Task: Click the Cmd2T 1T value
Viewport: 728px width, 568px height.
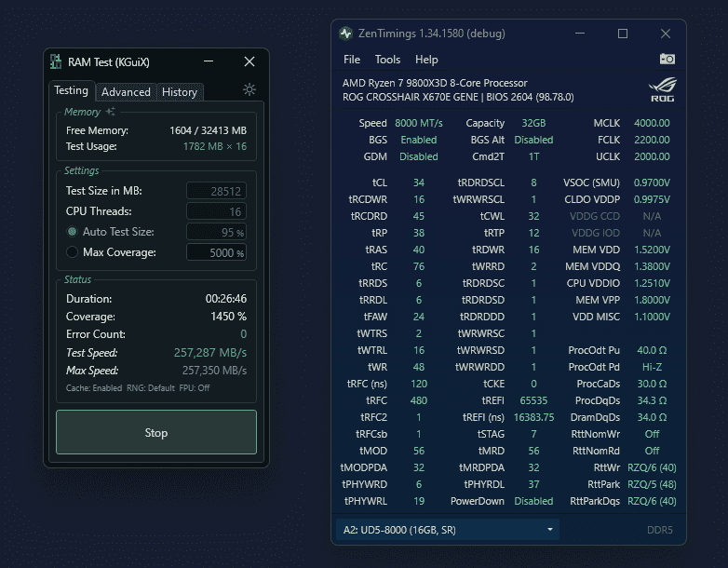Action: pos(533,156)
